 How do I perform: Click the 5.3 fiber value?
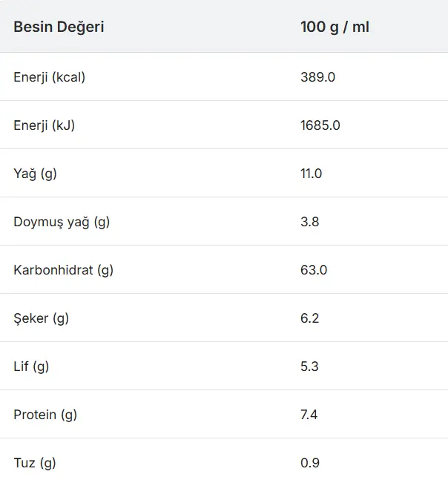click(309, 366)
